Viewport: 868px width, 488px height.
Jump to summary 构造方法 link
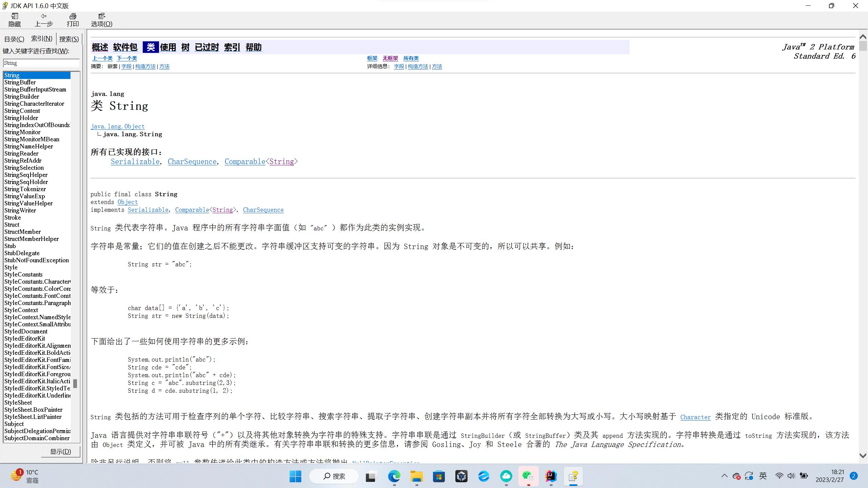[145, 66]
